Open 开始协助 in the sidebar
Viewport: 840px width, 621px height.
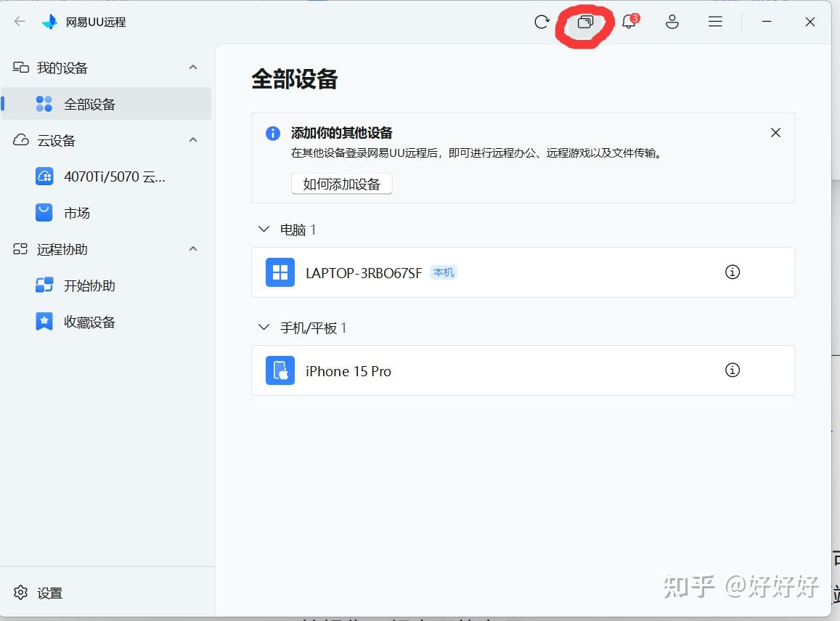pos(106,285)
